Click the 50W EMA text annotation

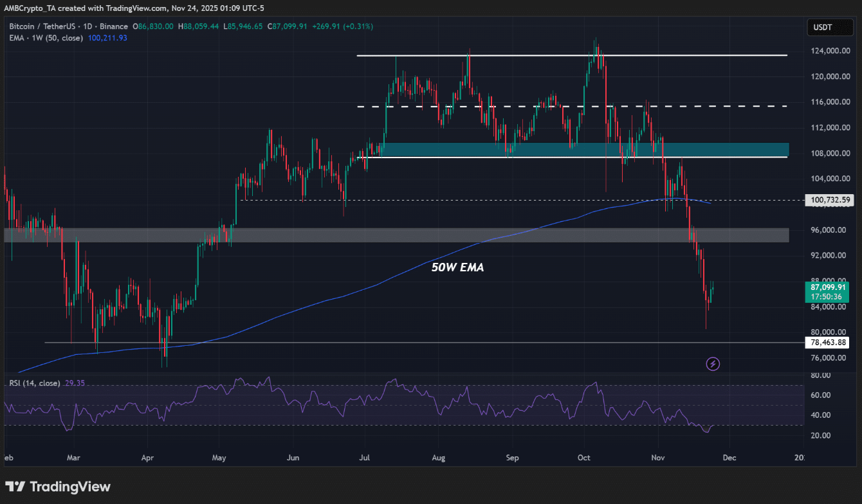[x=457, y=267]
